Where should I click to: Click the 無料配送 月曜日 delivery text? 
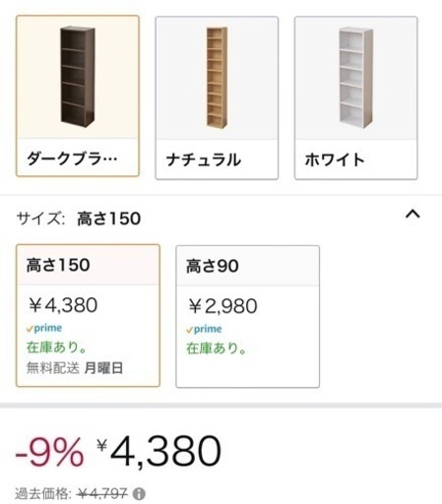(75, 368)
